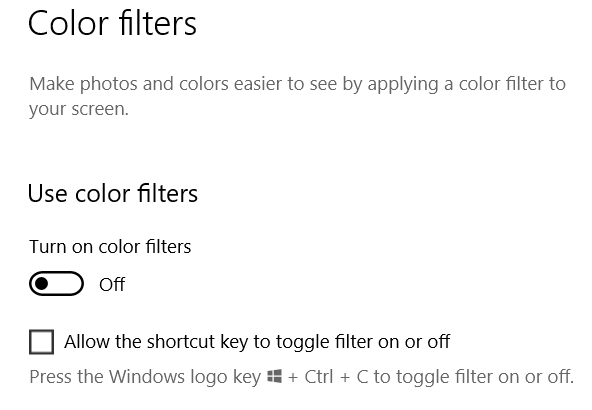Turn on the color filters toggle switch
The height and width of the screenshot is (410, 592).
coord(56,284)
